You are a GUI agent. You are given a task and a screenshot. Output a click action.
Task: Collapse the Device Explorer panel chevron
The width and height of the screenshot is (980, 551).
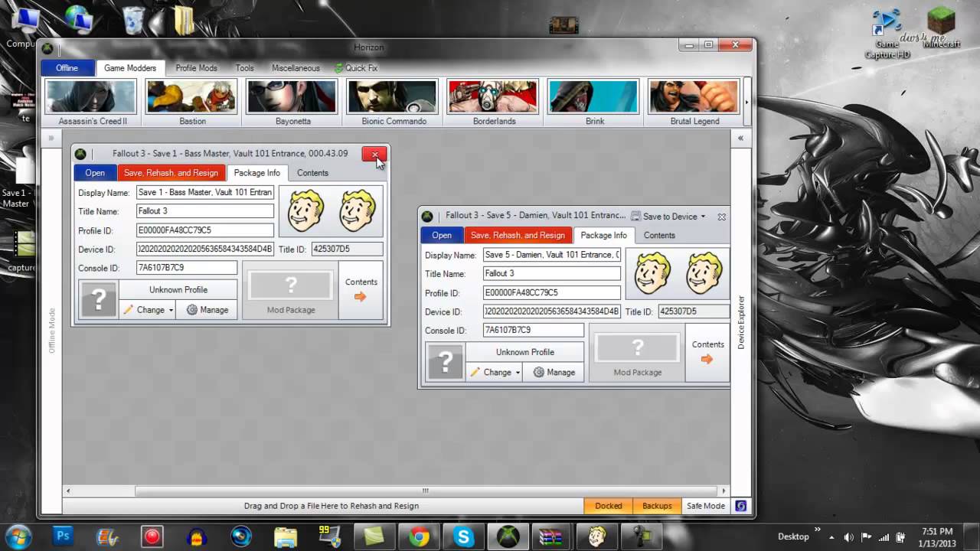click(740, 139)
